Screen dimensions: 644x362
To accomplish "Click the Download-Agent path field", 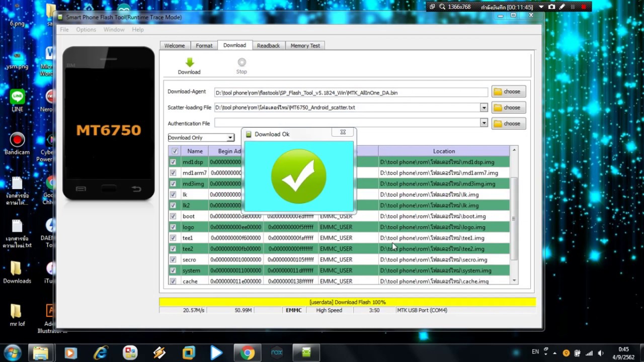I will (351, 93).
